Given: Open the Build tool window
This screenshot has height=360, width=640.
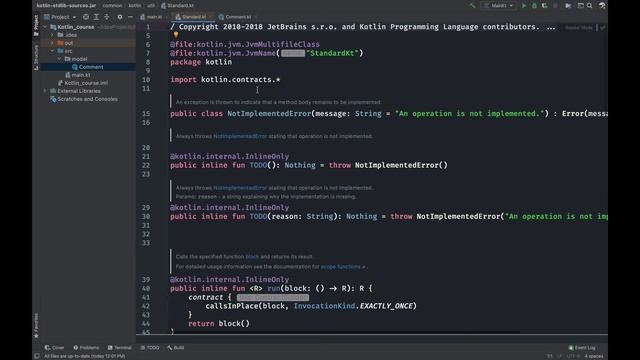Looking at the screenshot, I should tap(176, 348).
